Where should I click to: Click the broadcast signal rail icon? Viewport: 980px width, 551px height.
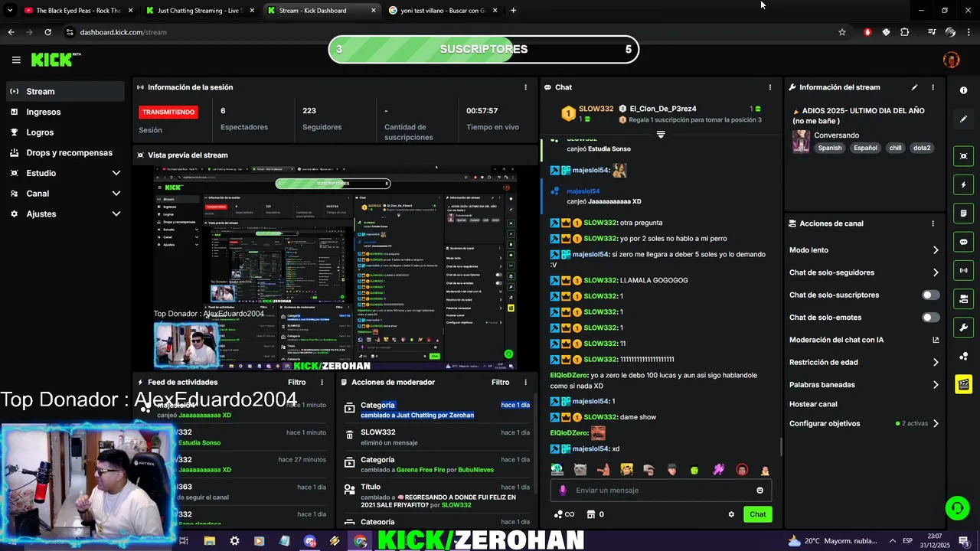pyautogui.click(x=963, y=270)
